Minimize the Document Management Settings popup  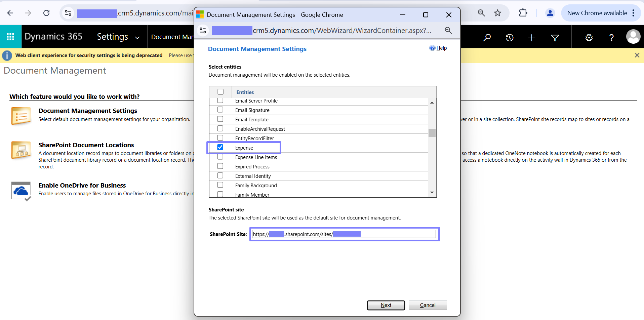point(403,15)
